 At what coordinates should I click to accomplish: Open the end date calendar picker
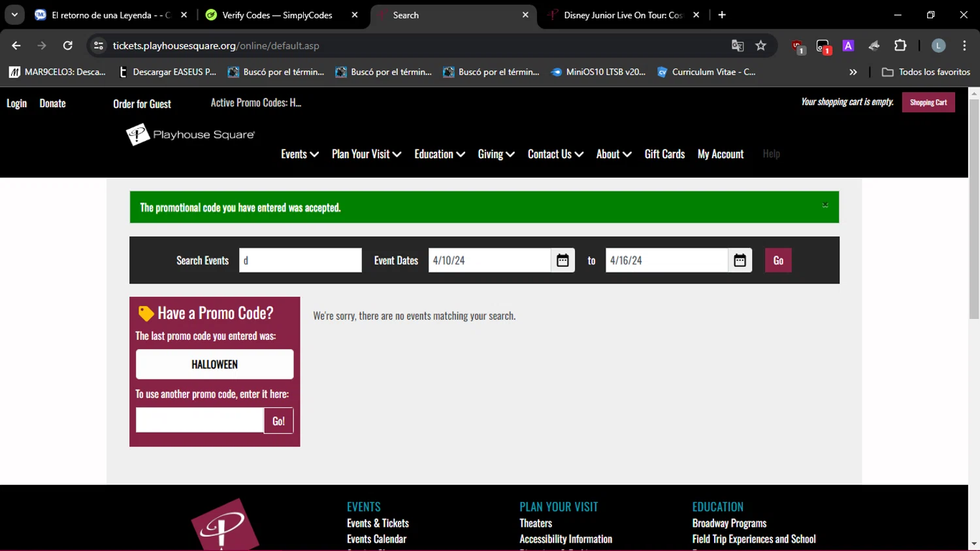point(740,260)
